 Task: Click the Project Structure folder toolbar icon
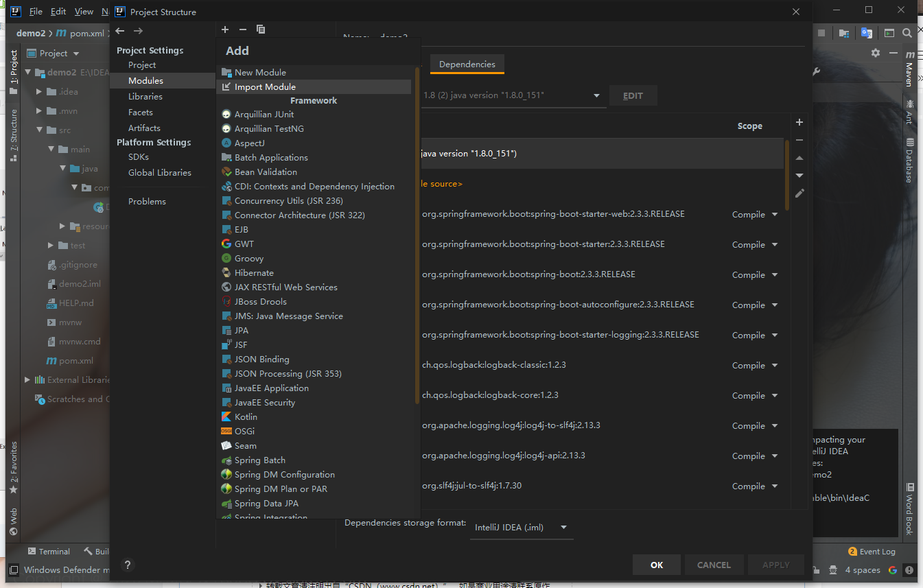click(844, 33)
